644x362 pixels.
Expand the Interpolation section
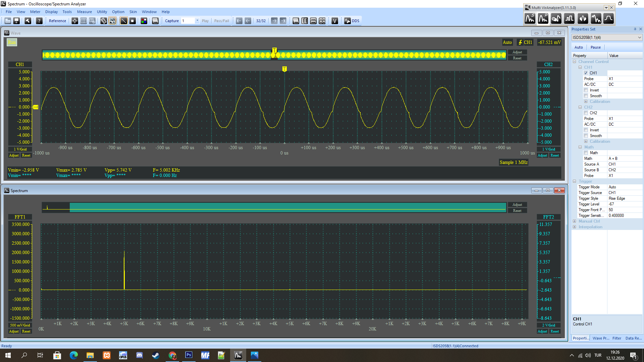(x=574, y=227)
